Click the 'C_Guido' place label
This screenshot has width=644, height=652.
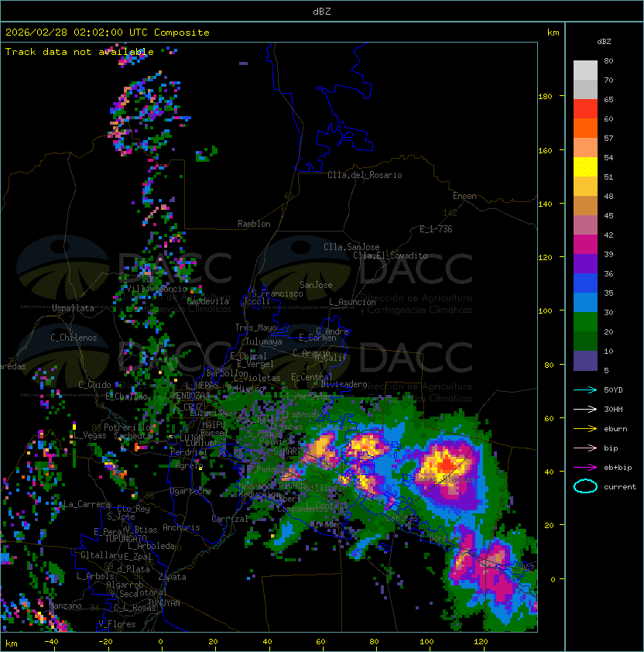click(x=94, y=385)
